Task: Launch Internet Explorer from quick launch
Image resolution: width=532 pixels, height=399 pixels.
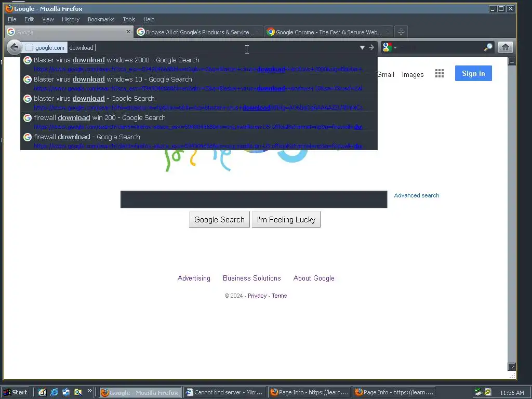Action: [x=54, y=392]
